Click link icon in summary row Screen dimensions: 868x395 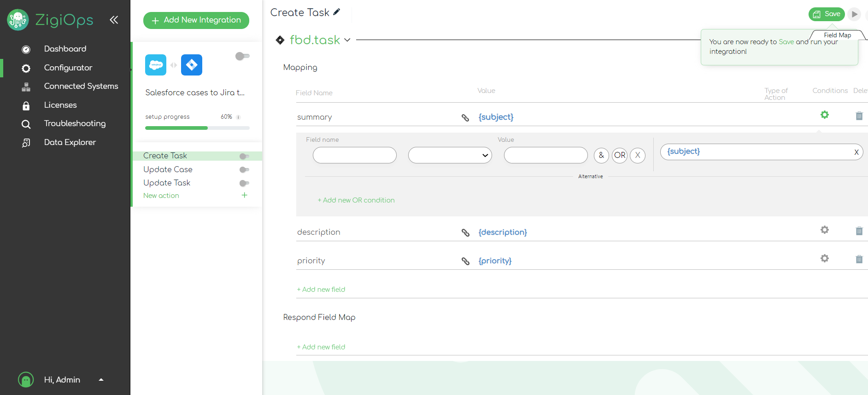pyautogui.click(x=465, y=118)
